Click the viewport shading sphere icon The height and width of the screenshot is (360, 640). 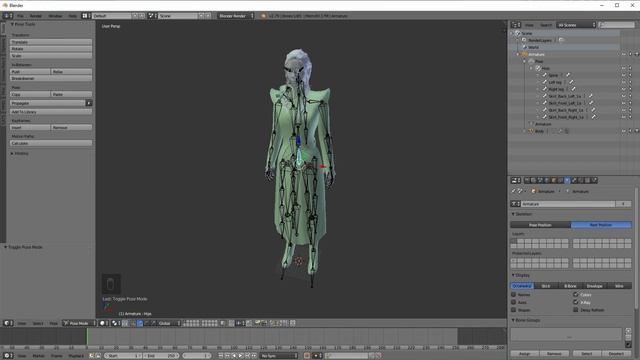(104, 323)
